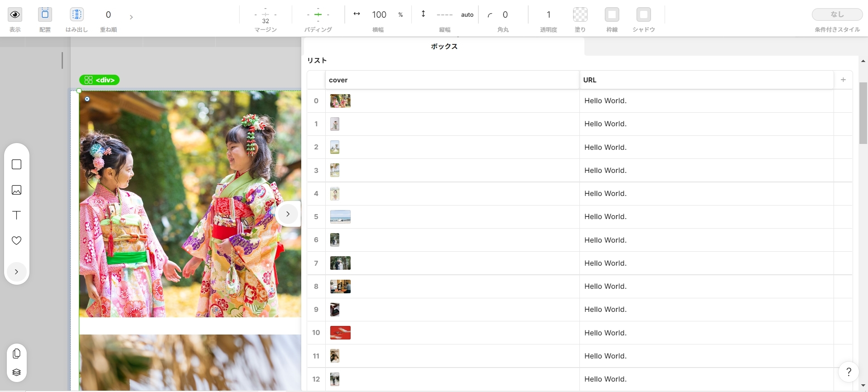Click the row 0 cover thumbnail

coord(340,101)
